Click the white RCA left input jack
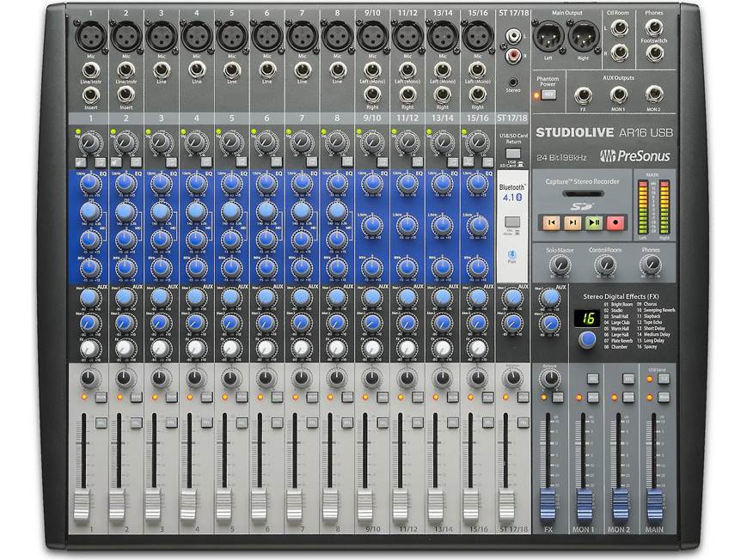This screenshot has height=560, width=747. click(512, 35)
